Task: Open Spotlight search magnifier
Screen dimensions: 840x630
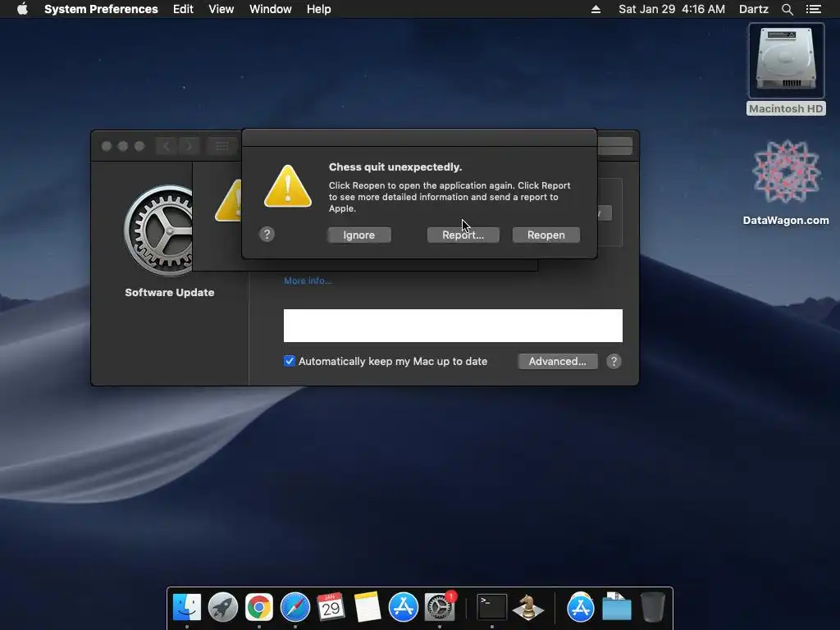Action: coord(787,9)
